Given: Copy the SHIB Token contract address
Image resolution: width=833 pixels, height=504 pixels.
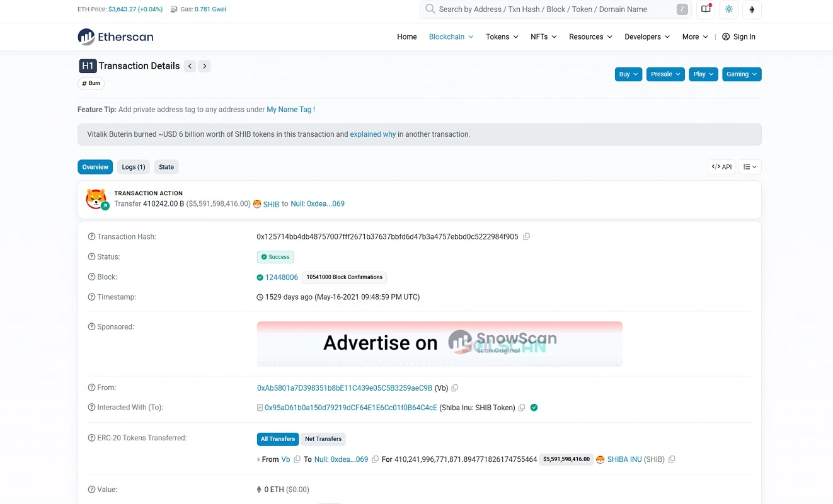Looking at the screenshot, I should pyautogui.click(x=522, y=408).
